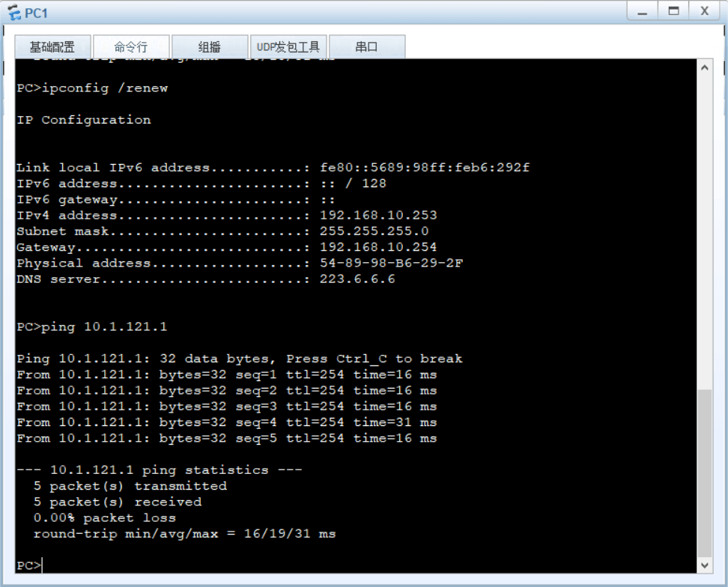Open the UDP发包工具 tab
Image resolution: width=728 pixels, height=587 pixels.
[288, 47]
